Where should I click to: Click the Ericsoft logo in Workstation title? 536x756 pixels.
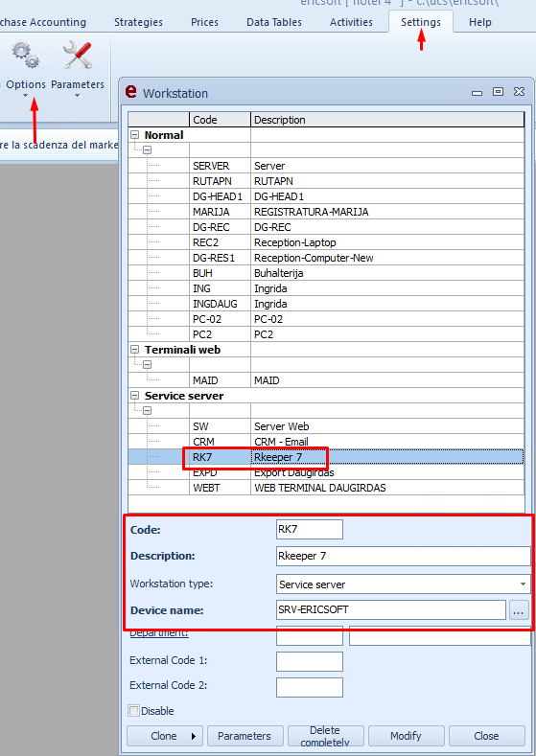[x=130, y=92]
